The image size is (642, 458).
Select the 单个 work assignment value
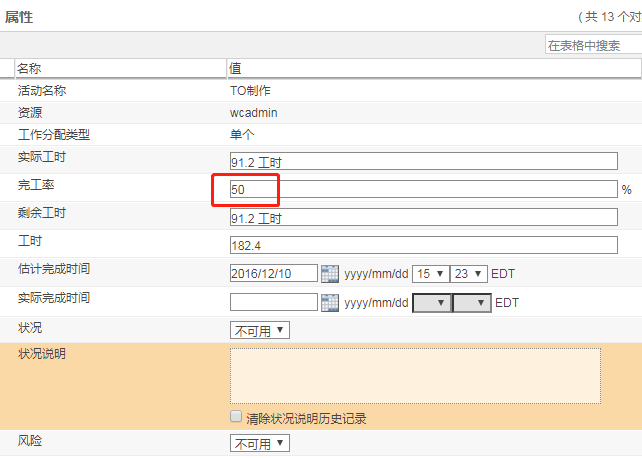[242, 135]
